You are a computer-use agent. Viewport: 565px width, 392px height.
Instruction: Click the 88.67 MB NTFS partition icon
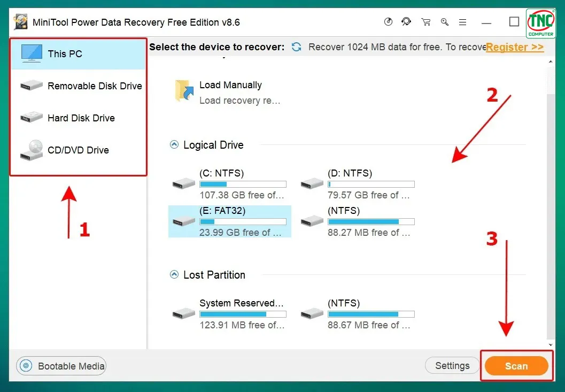click(x=312, y=313)
